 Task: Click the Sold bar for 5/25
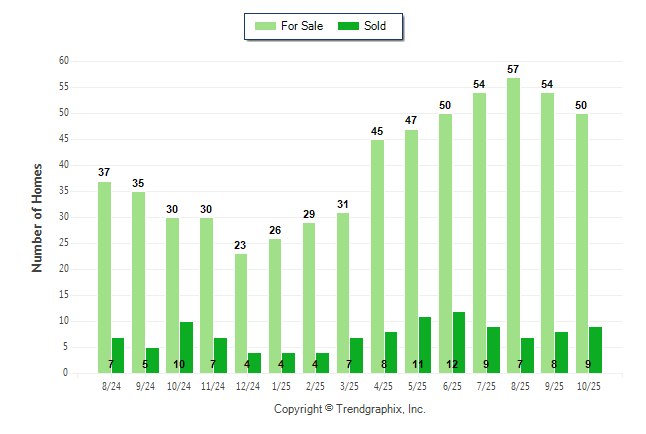click(425, 344)
